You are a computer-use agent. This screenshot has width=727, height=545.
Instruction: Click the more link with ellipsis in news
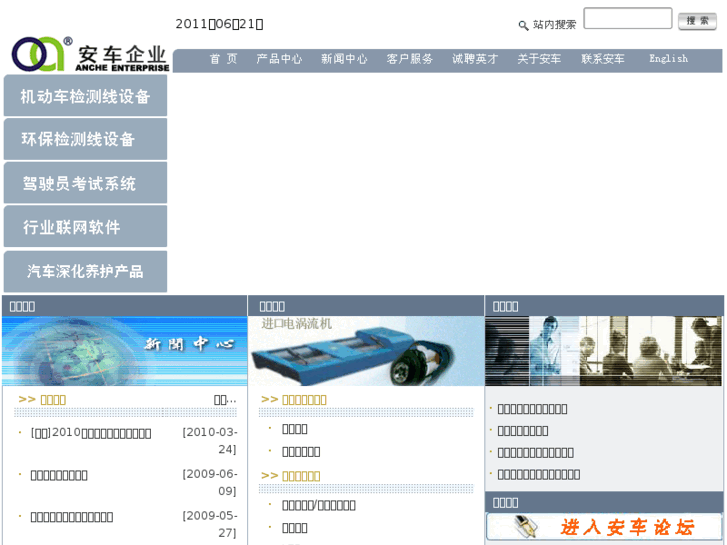coord(225,399)
